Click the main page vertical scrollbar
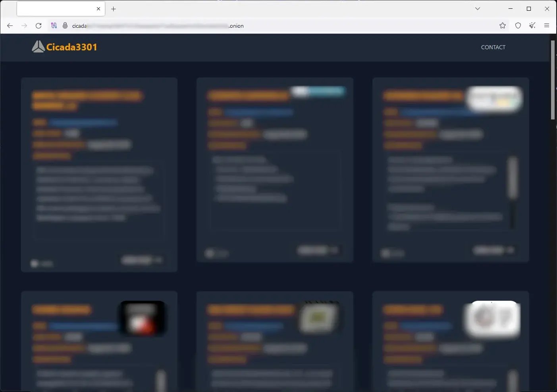Viewport: 557px width, 392px height. [553, 80]
